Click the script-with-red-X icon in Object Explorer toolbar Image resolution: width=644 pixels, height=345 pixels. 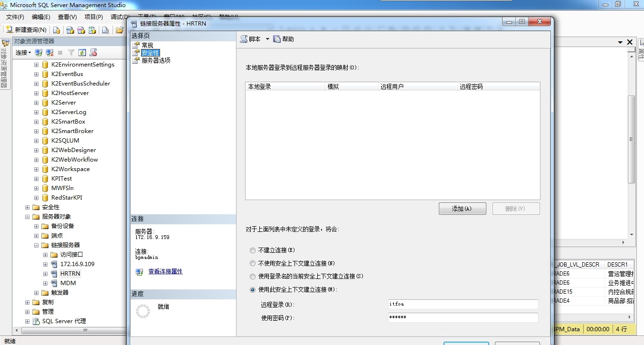pyautogui.click(x=93, y=52)
